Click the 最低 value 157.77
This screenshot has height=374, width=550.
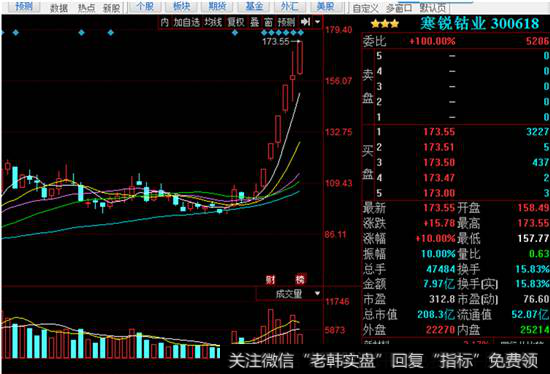(x=533, y=239)
